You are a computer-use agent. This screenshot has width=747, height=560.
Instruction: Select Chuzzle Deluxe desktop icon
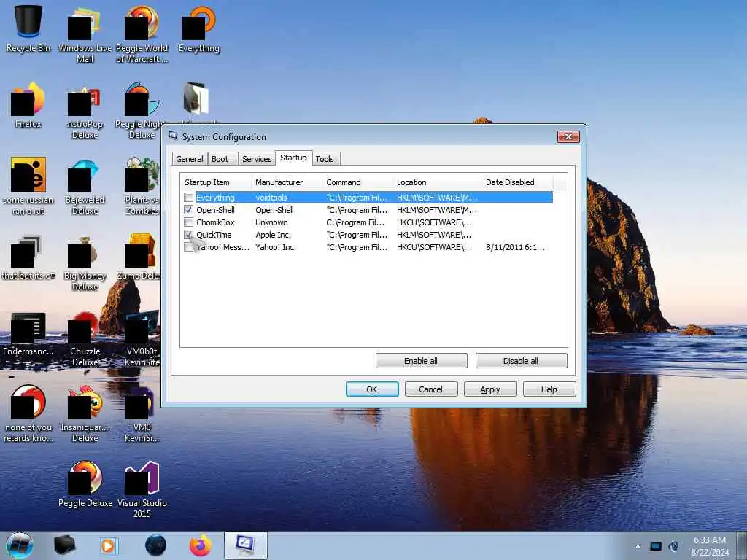[x=85, y=338]
